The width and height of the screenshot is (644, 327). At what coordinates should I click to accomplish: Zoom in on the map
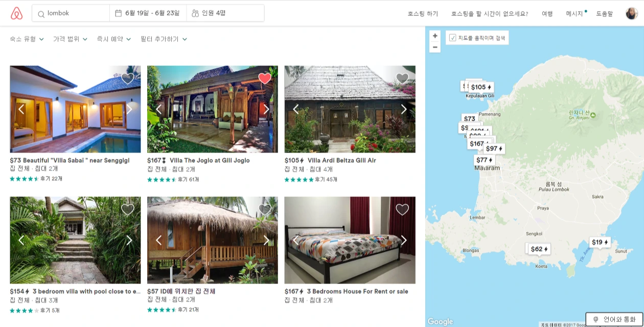click(x=435, y=36)
